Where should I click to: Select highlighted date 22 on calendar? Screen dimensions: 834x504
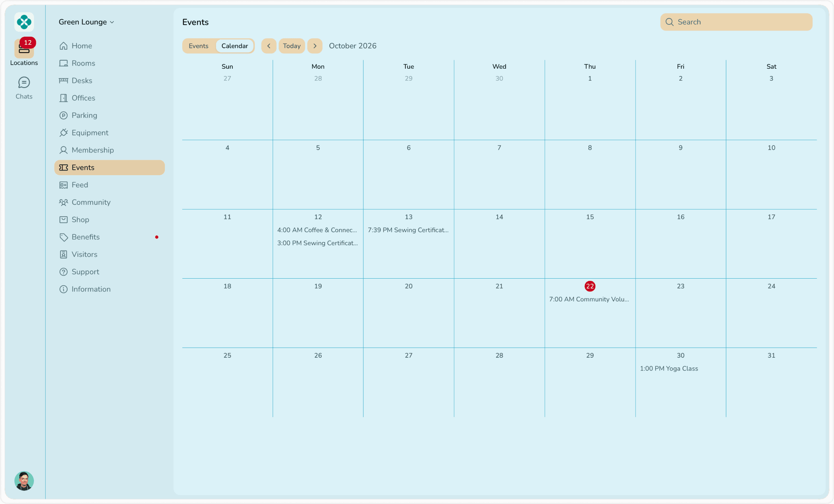(590, 286)
